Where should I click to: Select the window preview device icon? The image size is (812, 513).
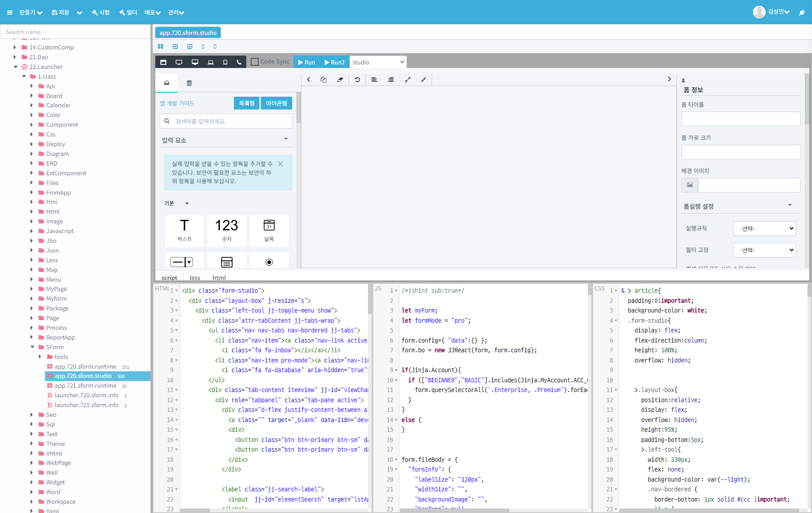pos(163,62)
